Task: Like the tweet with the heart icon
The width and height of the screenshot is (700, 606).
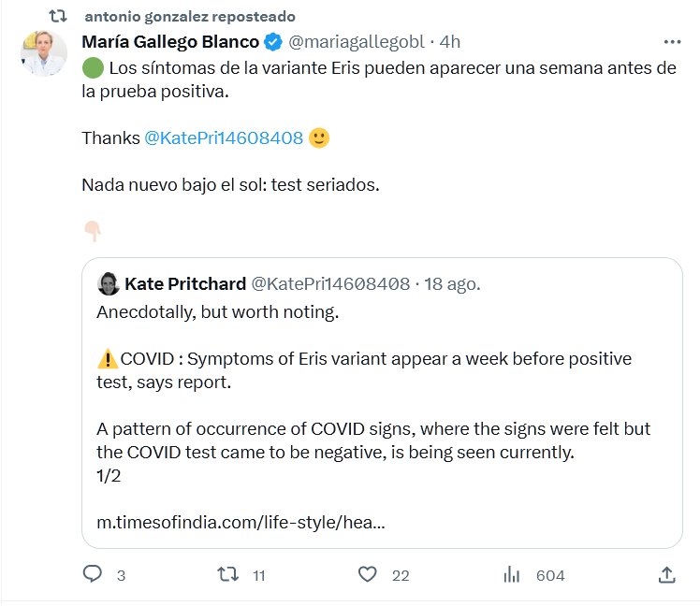Action: point(369,574)
